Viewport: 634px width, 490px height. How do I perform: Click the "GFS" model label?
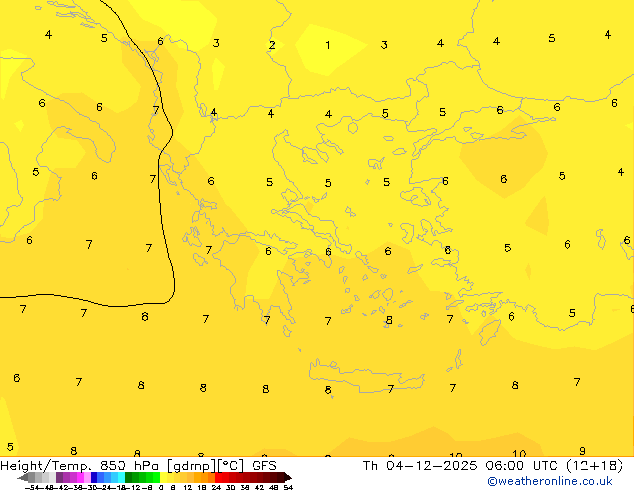[x=264, y=466]
